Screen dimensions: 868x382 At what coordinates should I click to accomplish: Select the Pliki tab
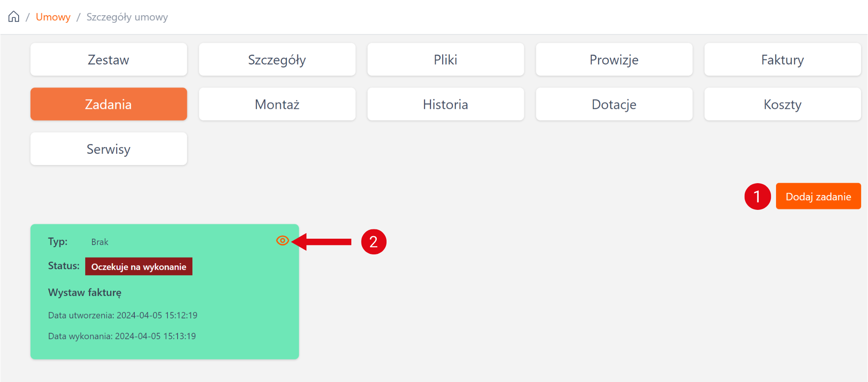(x=445, y=60)
